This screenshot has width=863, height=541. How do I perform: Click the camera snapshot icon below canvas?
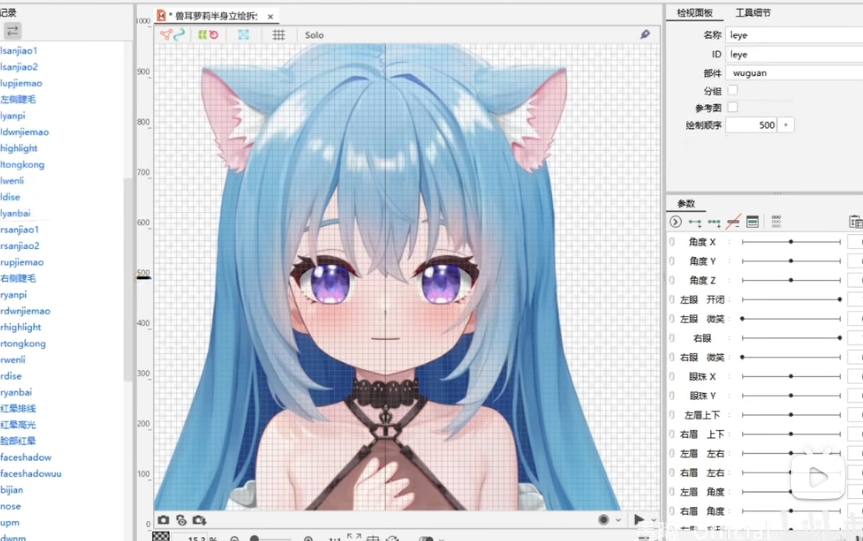coord(163,520)
